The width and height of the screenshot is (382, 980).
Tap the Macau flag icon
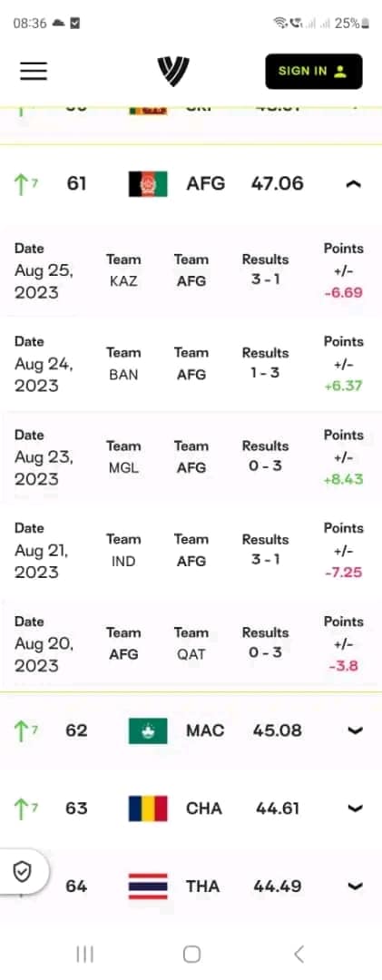click(148, 730)
